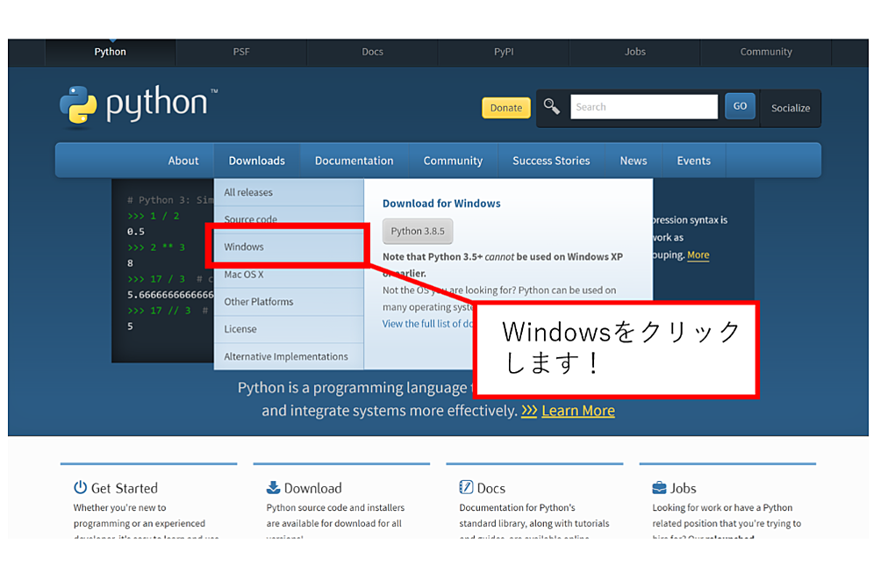The image size is (895, 588).
Task: Open the News main menu
Action: click(634, 161)
